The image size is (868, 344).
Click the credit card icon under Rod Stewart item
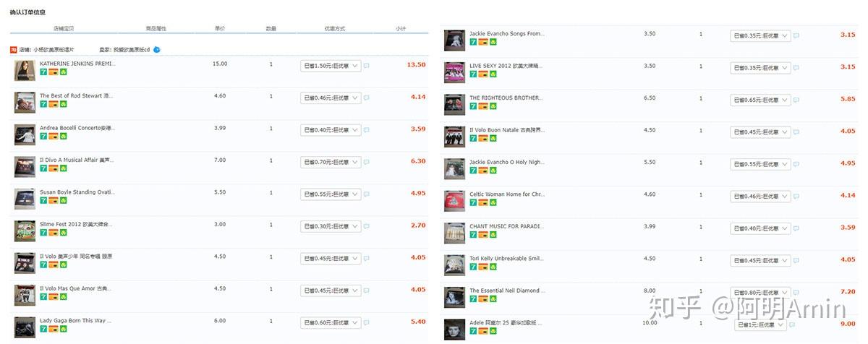[53, 104]
